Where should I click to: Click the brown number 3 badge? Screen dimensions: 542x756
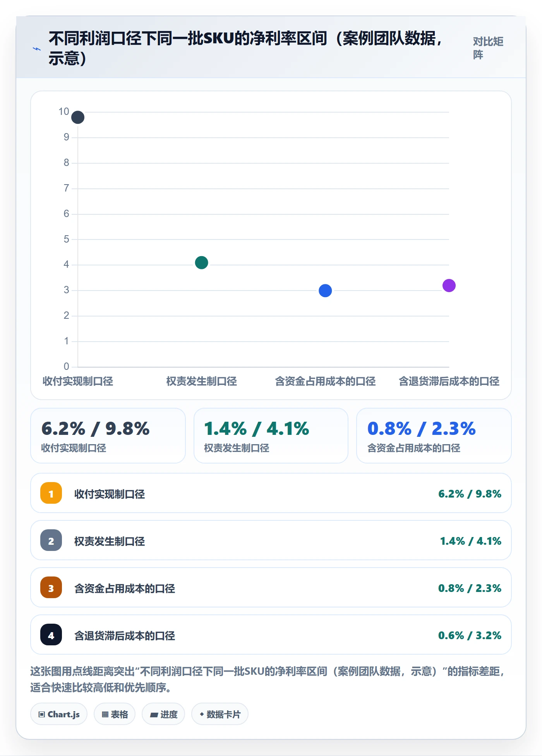tap(51, 587)
